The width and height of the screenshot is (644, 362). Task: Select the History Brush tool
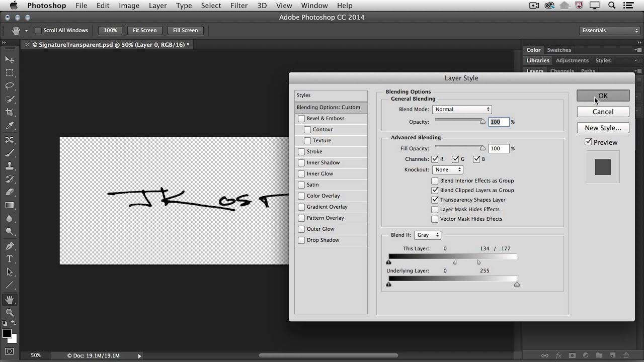tap(10, 178)
